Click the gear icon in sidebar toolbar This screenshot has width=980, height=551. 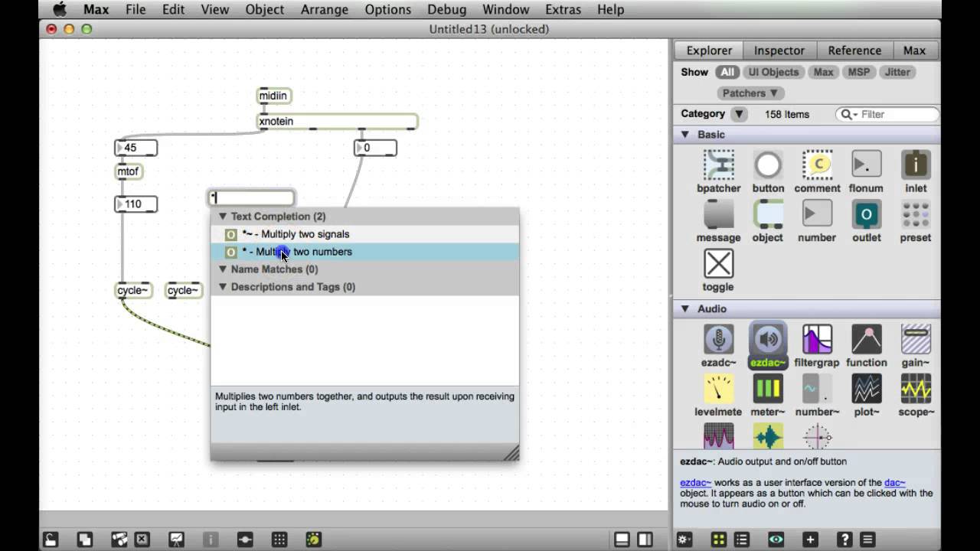(x=684, y=540)
